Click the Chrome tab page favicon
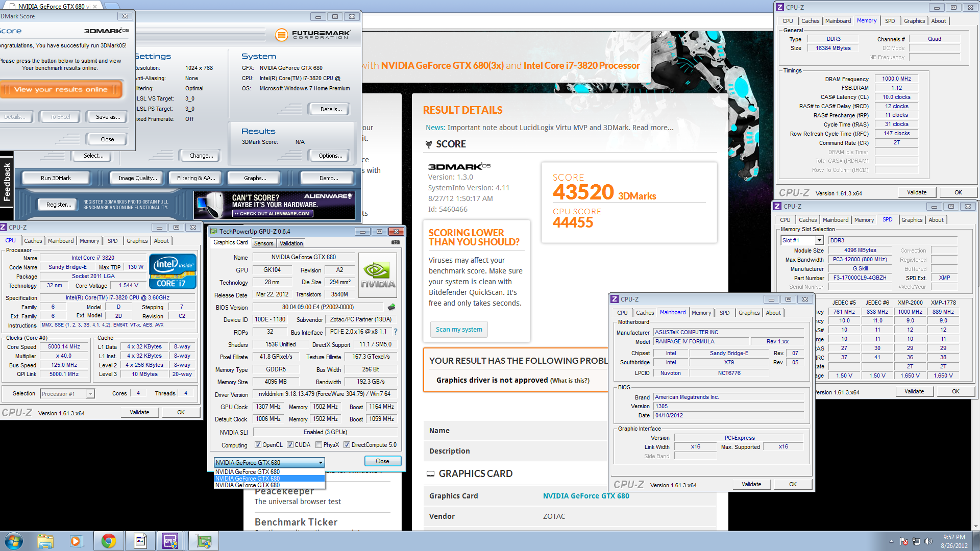The height and width of the screenshot is (551, 980). tap(13, 7)
